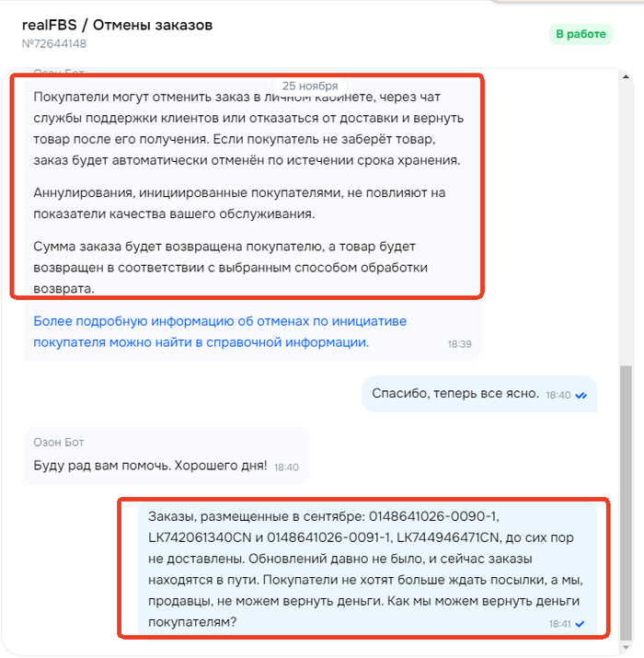
Task: Click the single checkmark on last message
Action: pos(580,624)
